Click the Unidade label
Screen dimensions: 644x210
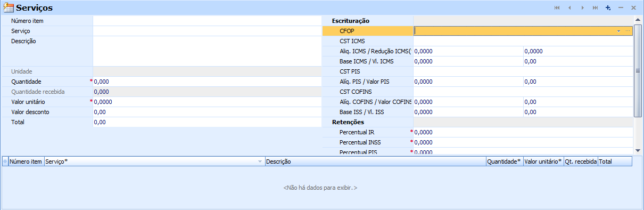click(22, 71)
